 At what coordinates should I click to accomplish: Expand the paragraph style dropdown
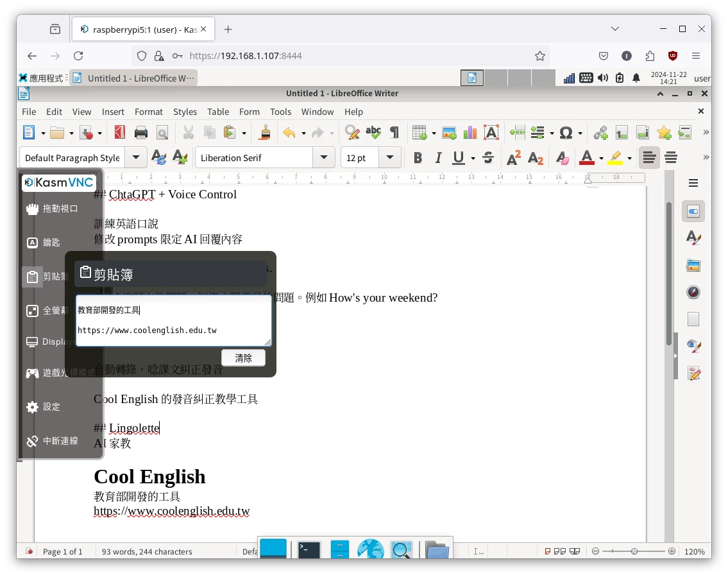pos(135,158)
